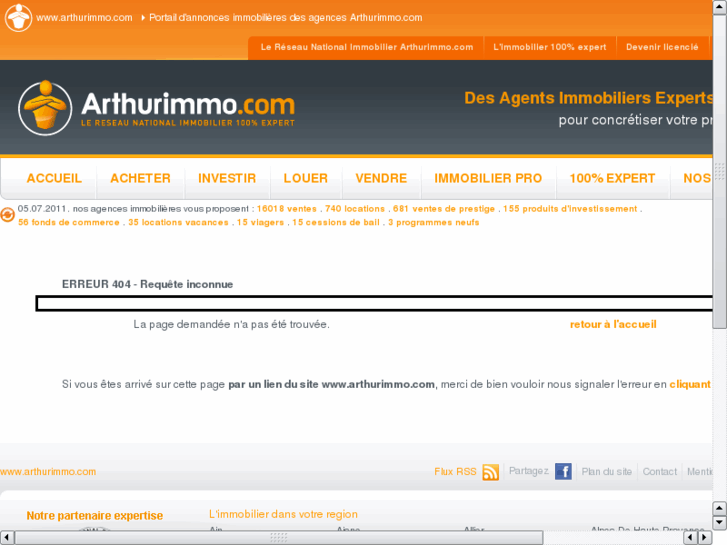Open the IMMOBILIER PRO menu item

click(x=488, y=179)
